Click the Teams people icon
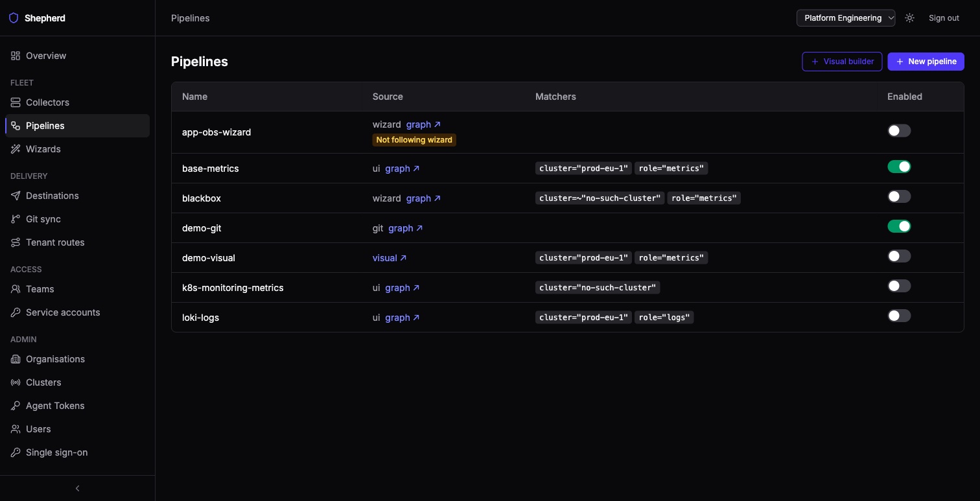Screen dimensions: 980x501 click(x=16, y=289)
